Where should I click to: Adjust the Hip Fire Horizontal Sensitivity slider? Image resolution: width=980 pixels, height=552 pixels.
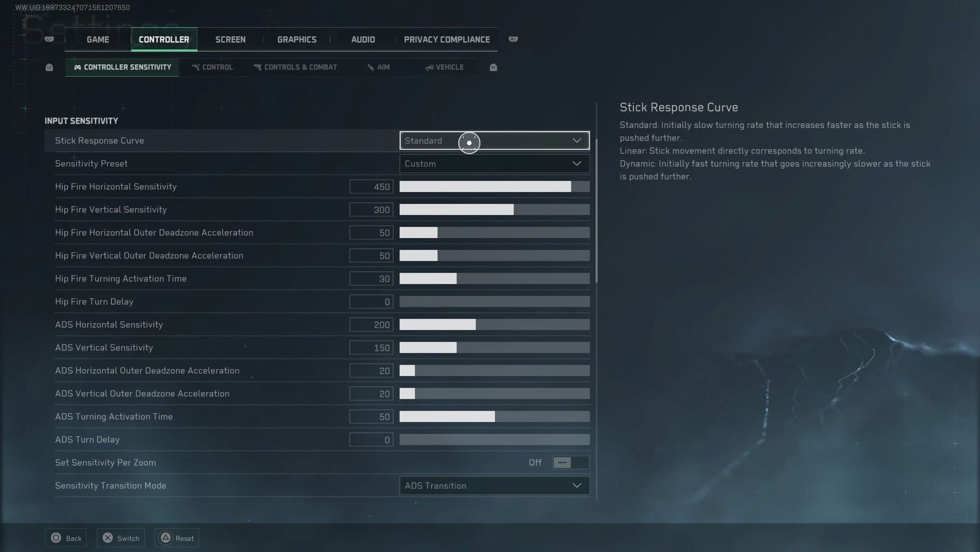coord(493,187)
